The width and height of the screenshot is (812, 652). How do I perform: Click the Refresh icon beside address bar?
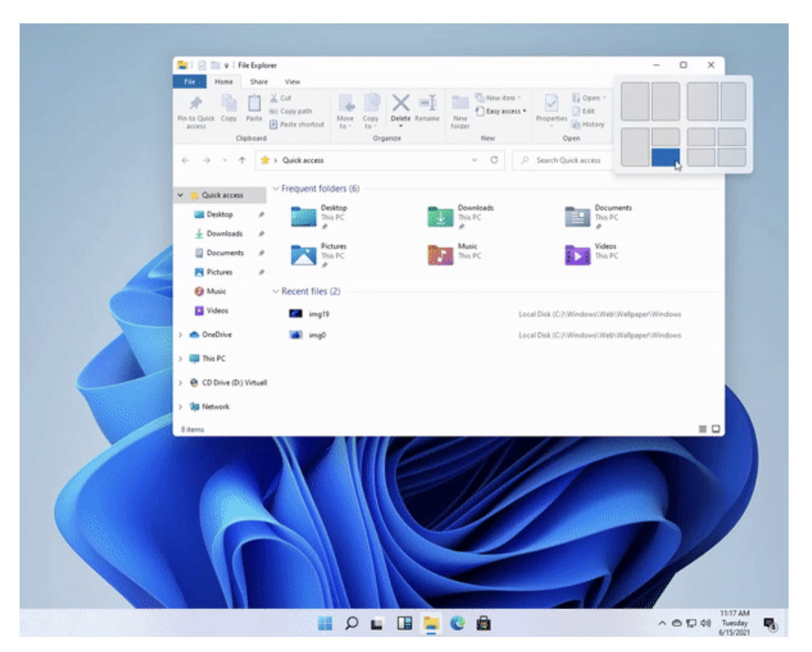[x=494, y=160]
